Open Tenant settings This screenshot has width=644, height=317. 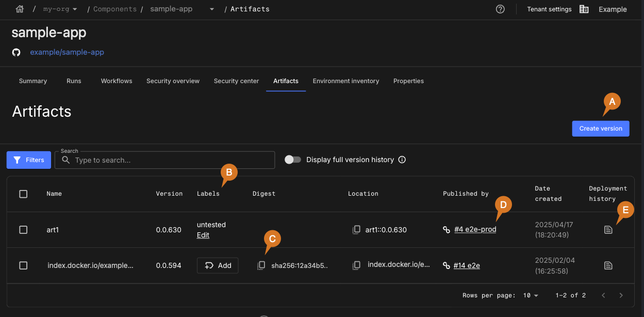coord(549,9)
